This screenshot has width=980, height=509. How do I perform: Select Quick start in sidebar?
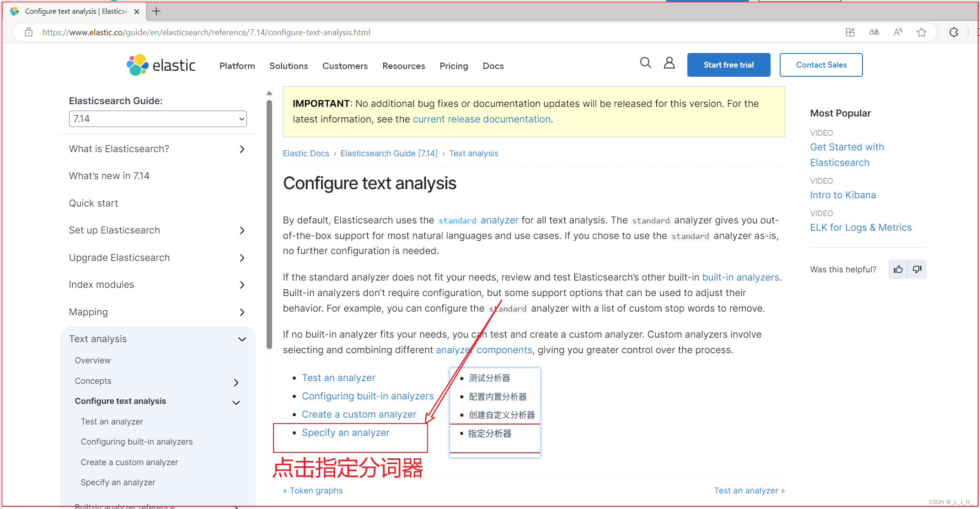point(93,203)
